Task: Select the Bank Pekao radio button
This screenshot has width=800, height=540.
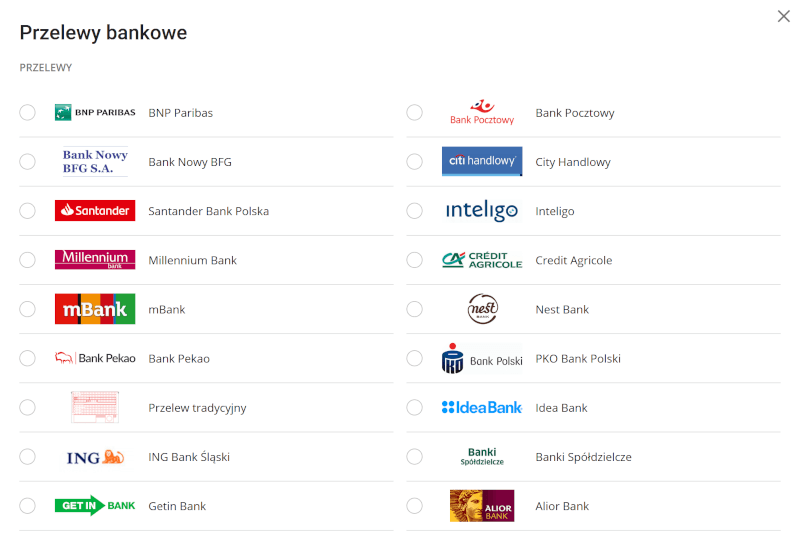Action: click(x=27, y=358)
